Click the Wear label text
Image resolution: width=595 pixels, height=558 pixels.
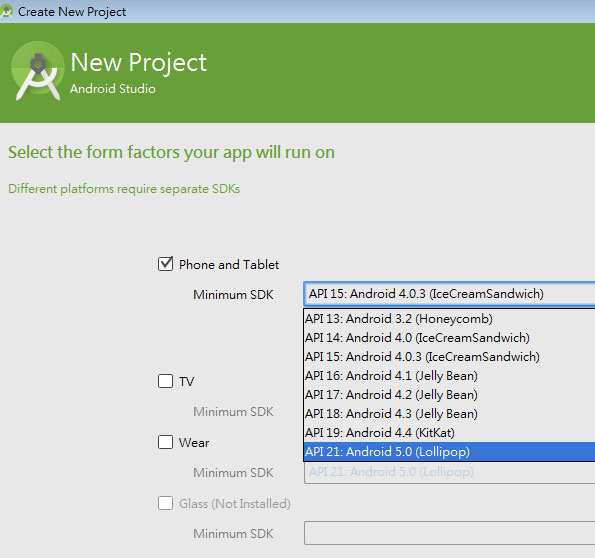194,443
